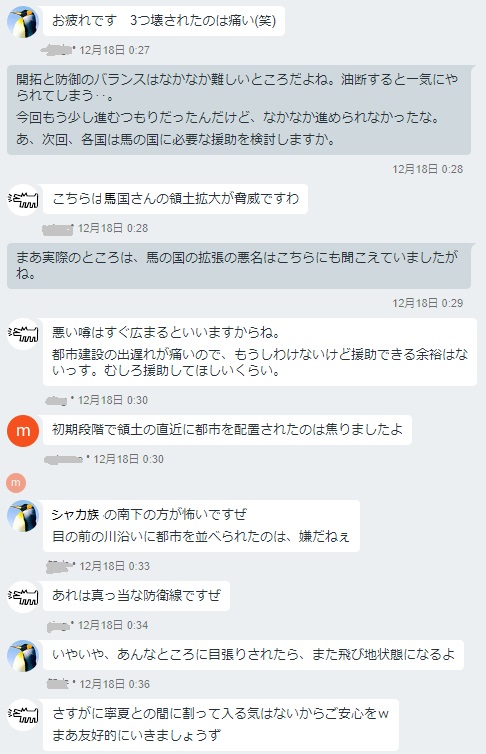Select the own message about 開拓と防御のバランス
Viewport: 486px width, 754px height.
click(239, 110)
